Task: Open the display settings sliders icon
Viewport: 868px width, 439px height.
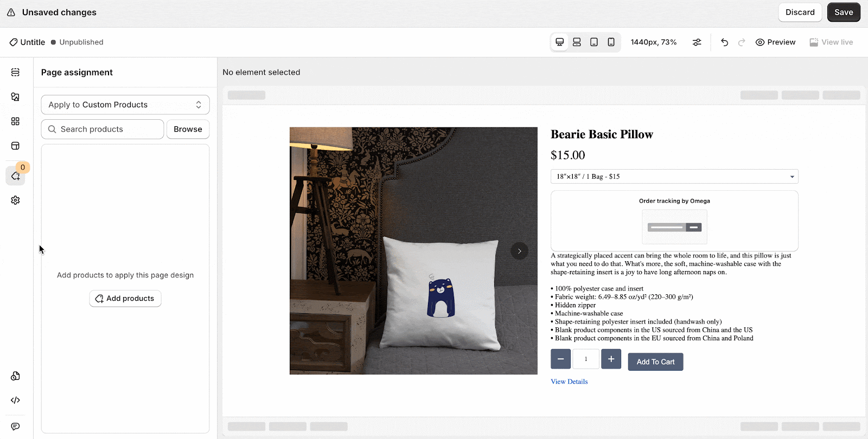Action: click(x=697, y=42)
